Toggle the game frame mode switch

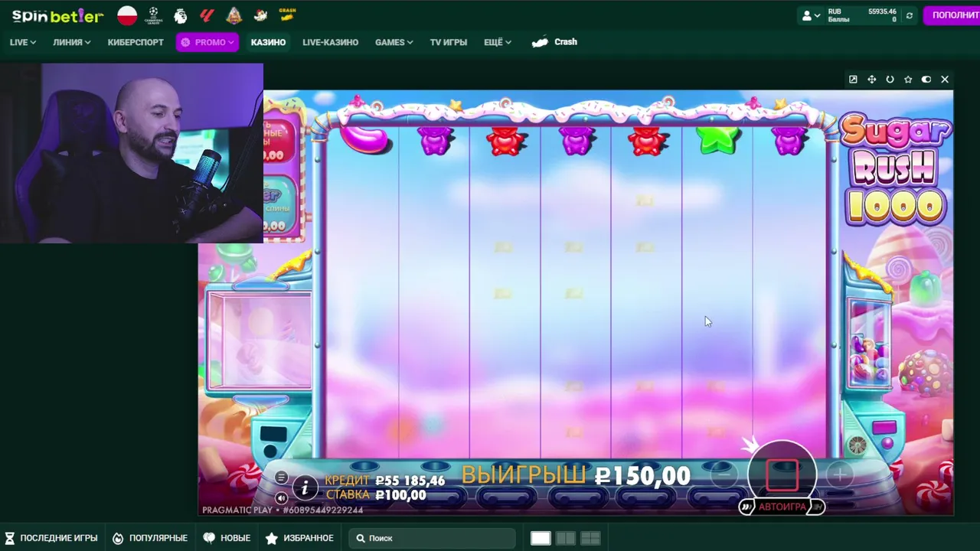(x=926, y=80)
